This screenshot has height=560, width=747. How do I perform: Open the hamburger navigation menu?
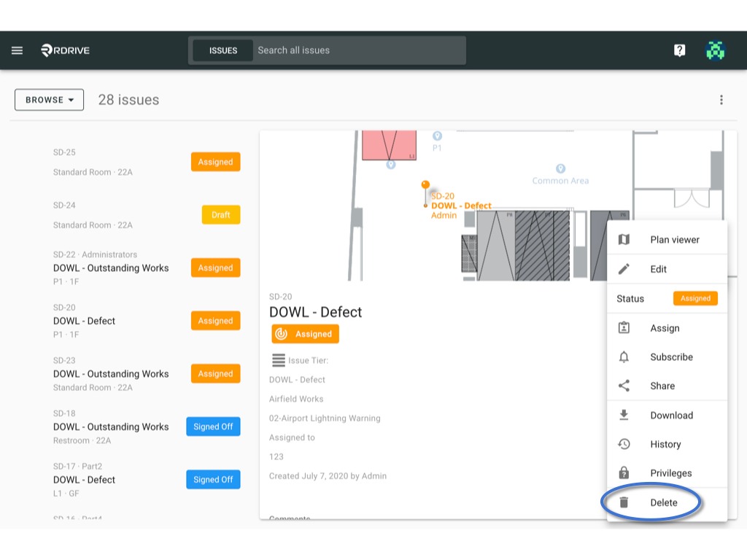[x=18, y=50]
